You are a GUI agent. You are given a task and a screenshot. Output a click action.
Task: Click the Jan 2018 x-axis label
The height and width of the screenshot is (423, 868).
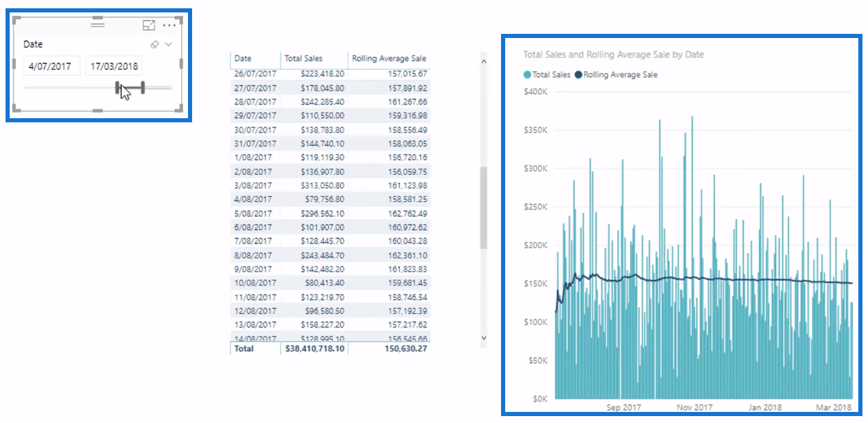(x=766, y=408)
